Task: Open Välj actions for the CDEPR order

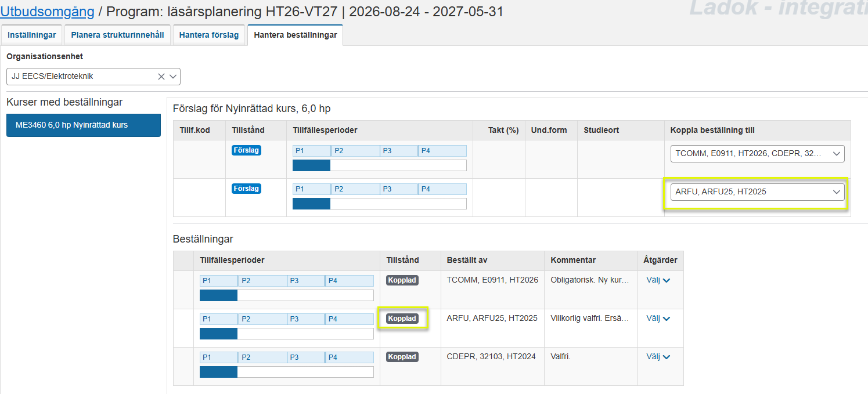Action: (658, 356)
